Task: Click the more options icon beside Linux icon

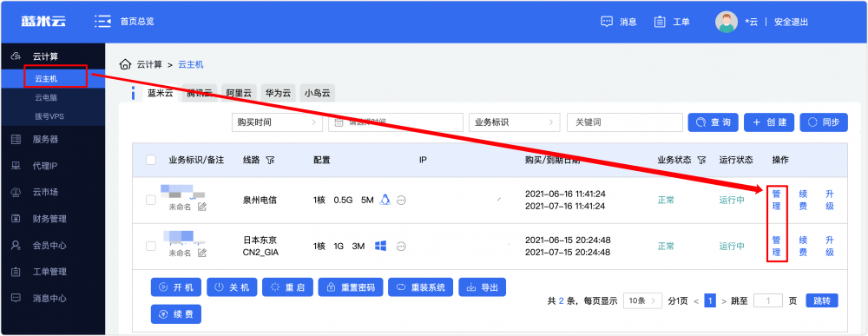Action: point(402,201)
